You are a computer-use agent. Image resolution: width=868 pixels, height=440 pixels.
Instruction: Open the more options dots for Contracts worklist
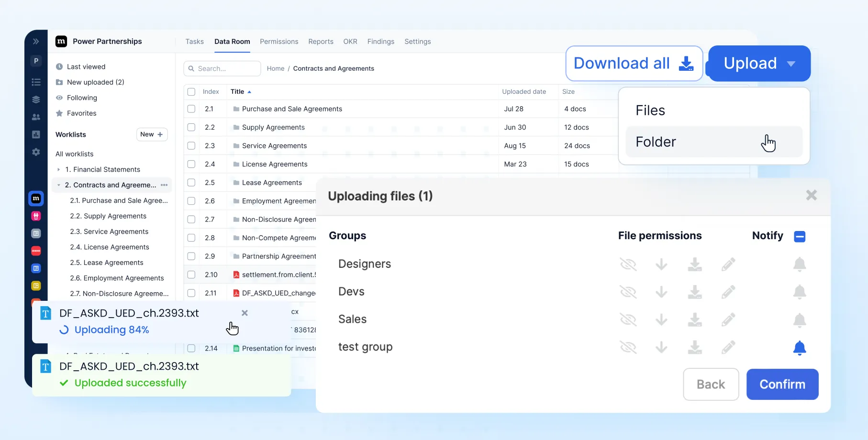coord(164,185)
